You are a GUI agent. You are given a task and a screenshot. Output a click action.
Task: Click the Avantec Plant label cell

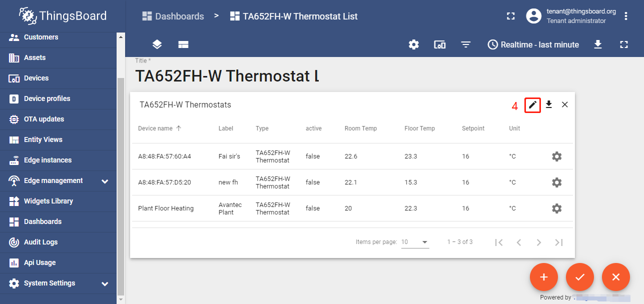[230, 208]
